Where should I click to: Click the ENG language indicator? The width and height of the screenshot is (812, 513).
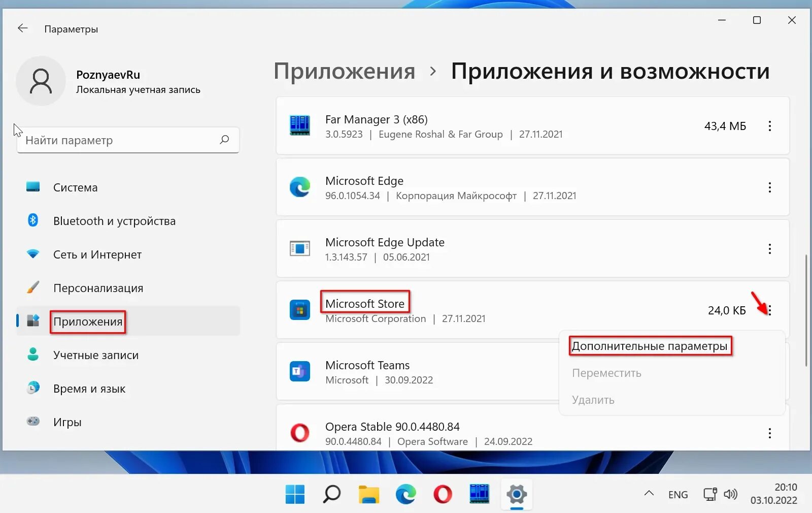[678, 494]
